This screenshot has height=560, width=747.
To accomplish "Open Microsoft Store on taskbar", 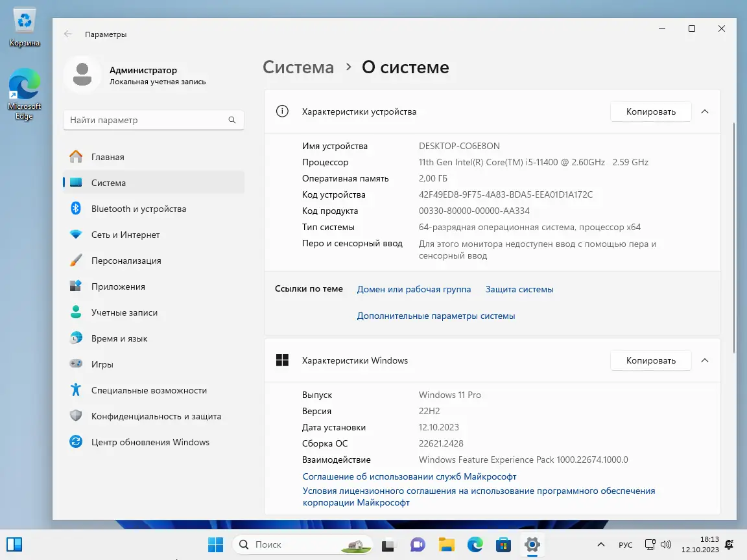I will [x=503, y=544].
